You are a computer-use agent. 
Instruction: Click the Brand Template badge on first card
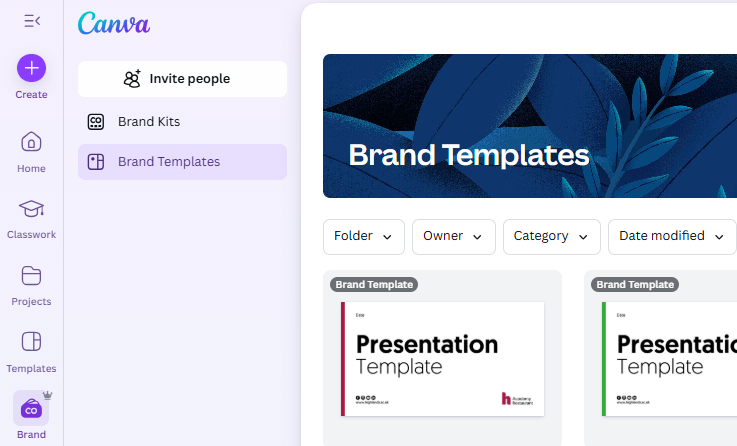(x=374, y=285)
